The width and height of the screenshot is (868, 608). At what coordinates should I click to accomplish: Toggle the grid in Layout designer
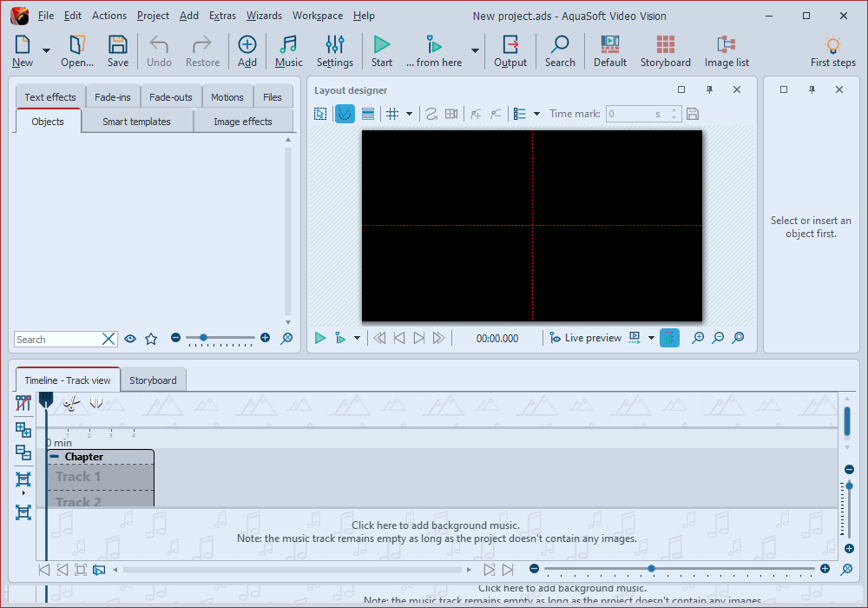392,114
